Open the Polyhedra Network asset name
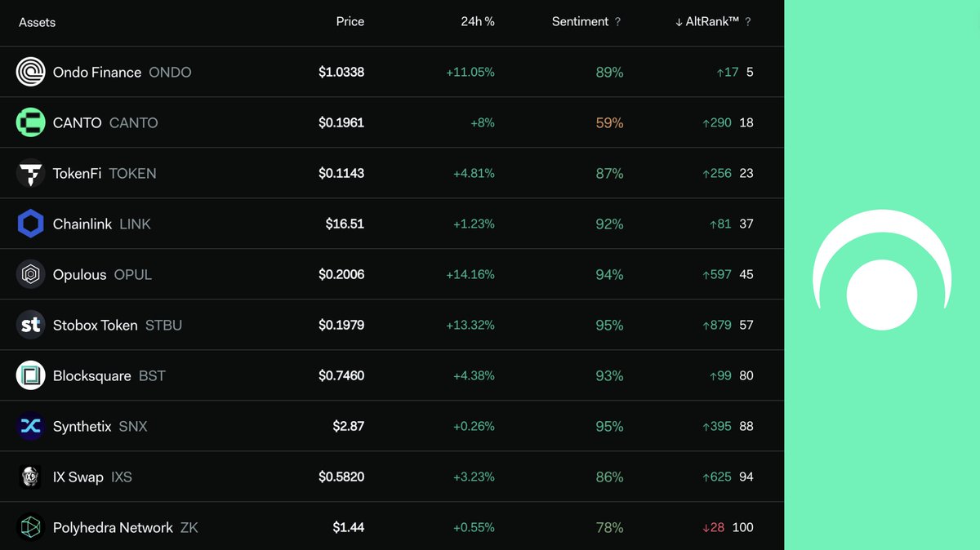This screenshot has width=980, height=550. coord(113,527)
